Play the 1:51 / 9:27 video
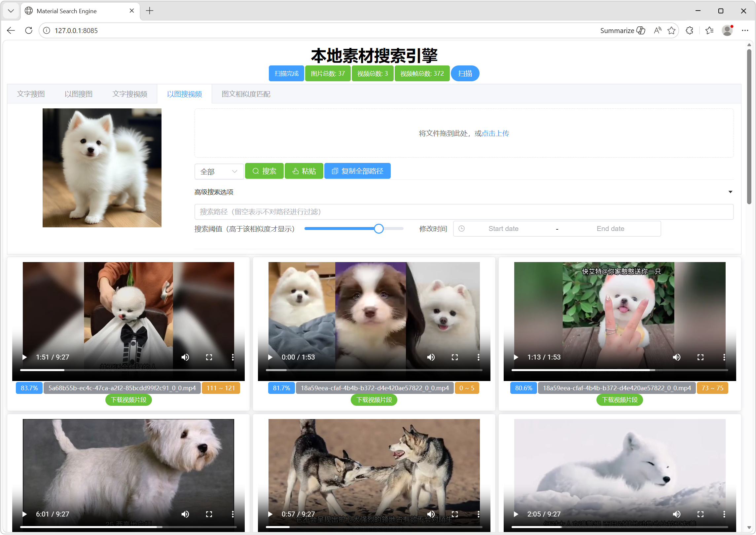 tap(24, 357)
